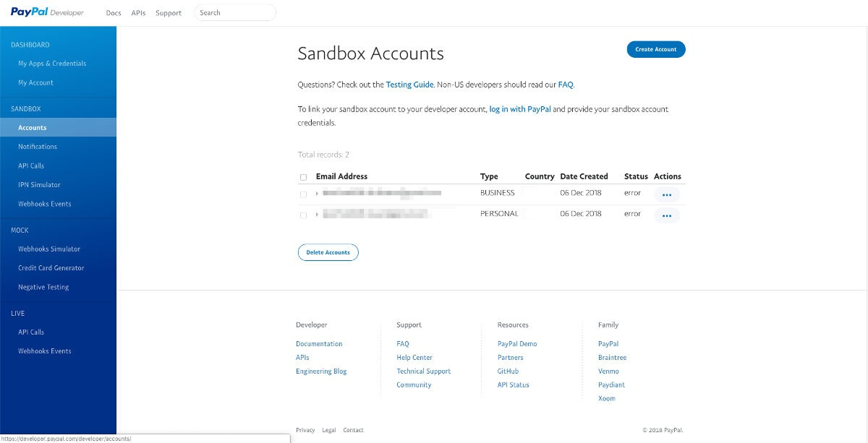
Task: Open footer PayPal Demo link
Action: [517, 344]
